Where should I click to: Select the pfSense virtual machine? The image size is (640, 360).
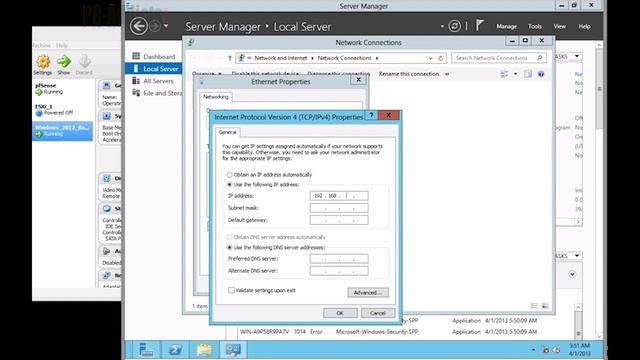pos(62,89)
